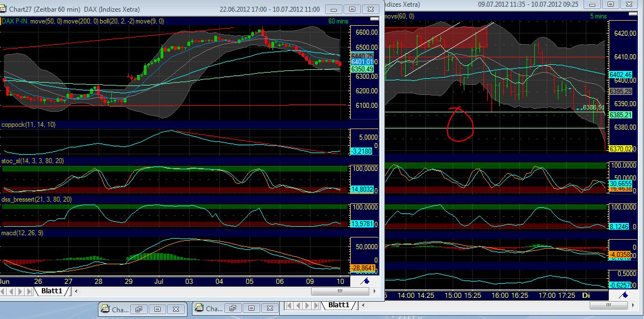Click the 6385,21 price tag
644x319 pixels.
click(x=620, y=115)
